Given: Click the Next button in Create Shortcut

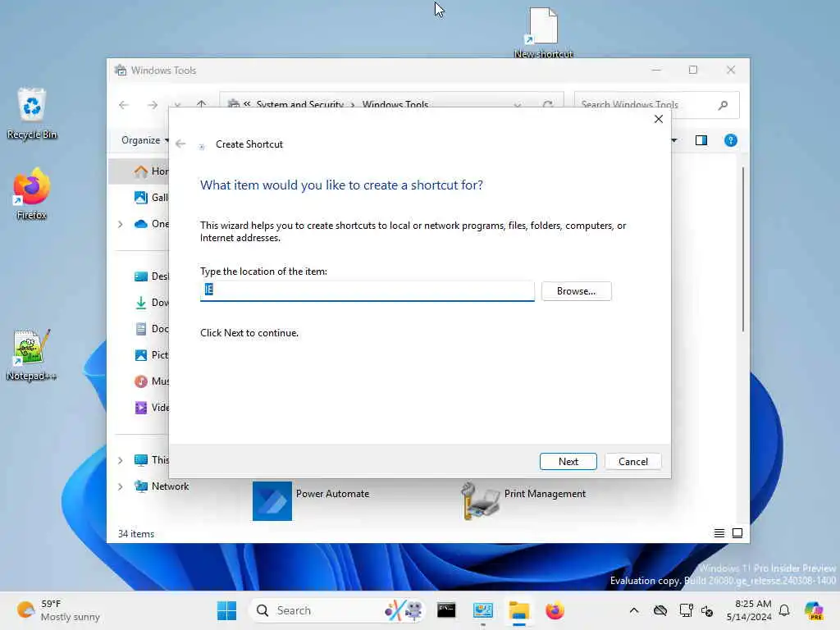Looking at the screenshot, I should pyautogui.click(x=568, y=461).
